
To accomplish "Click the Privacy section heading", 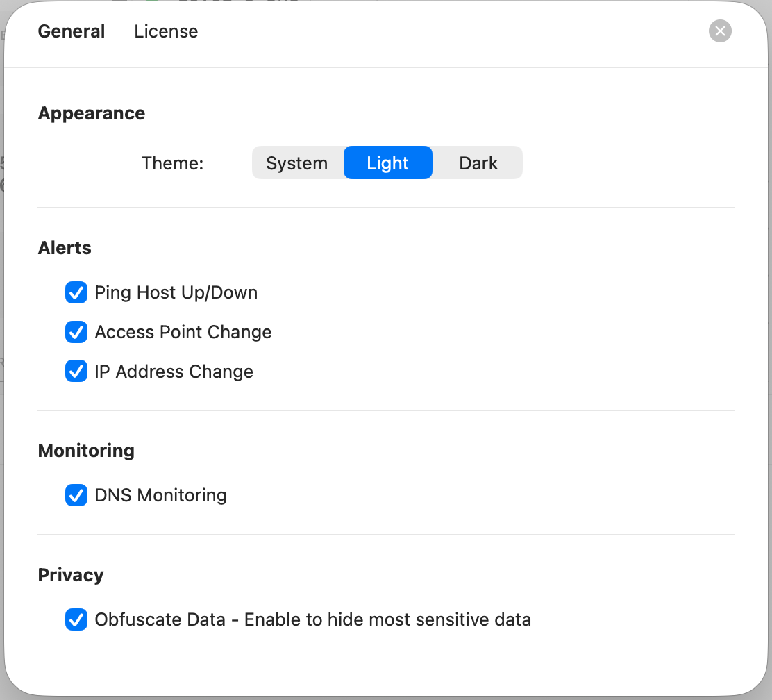I will coord(71,575).
